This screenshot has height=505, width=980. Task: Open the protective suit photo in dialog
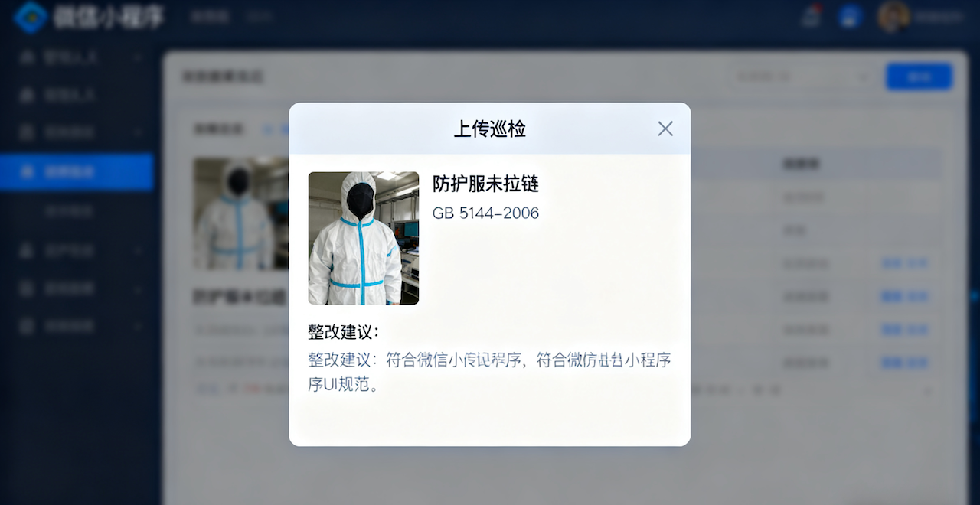click(x=364, y=238)
